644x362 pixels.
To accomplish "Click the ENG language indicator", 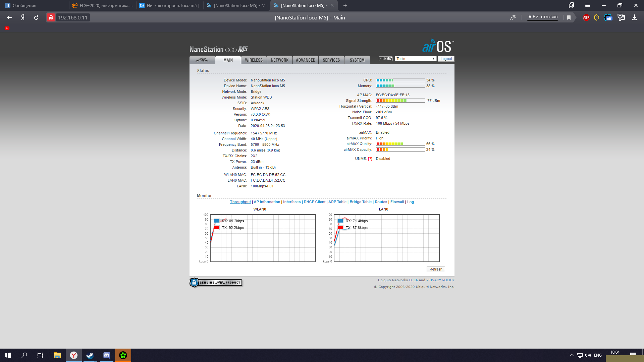I will point(598,355).
